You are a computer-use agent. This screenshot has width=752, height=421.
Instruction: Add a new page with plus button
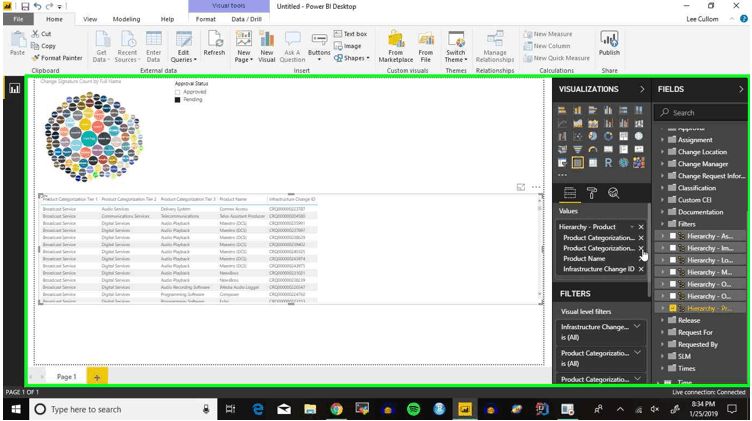point(97,377)
